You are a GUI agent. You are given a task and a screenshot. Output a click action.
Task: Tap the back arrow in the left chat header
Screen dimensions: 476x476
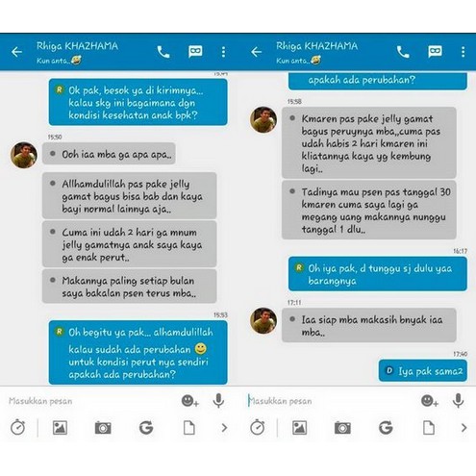[16, 52]
